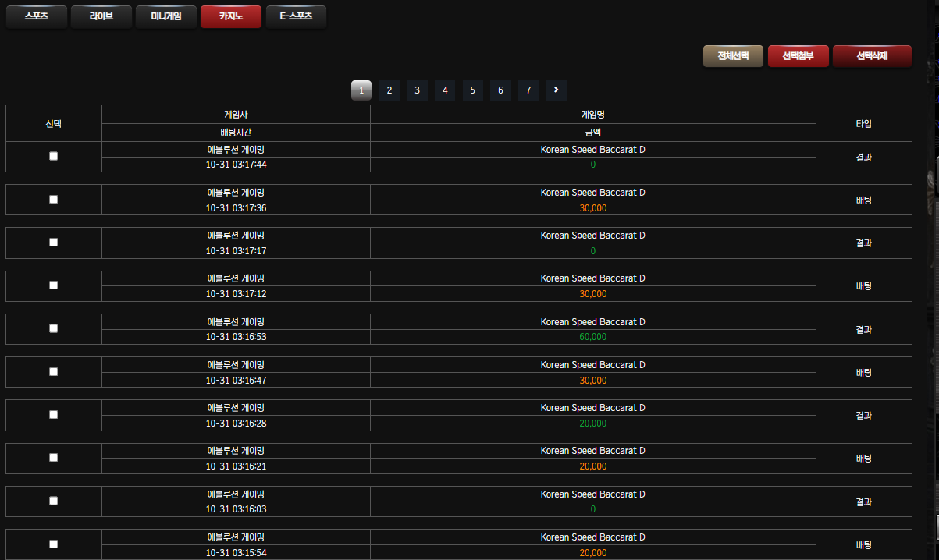Select the checkbox for the 03:16:28 row
The width and height of the screenshot is (939, 560).
(x=53, y=415)
